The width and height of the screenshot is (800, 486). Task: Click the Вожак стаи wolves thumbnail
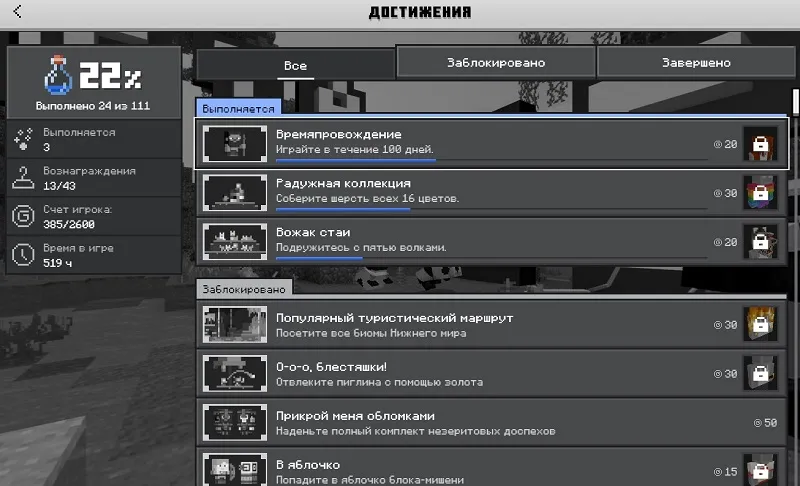click(234, 242)
